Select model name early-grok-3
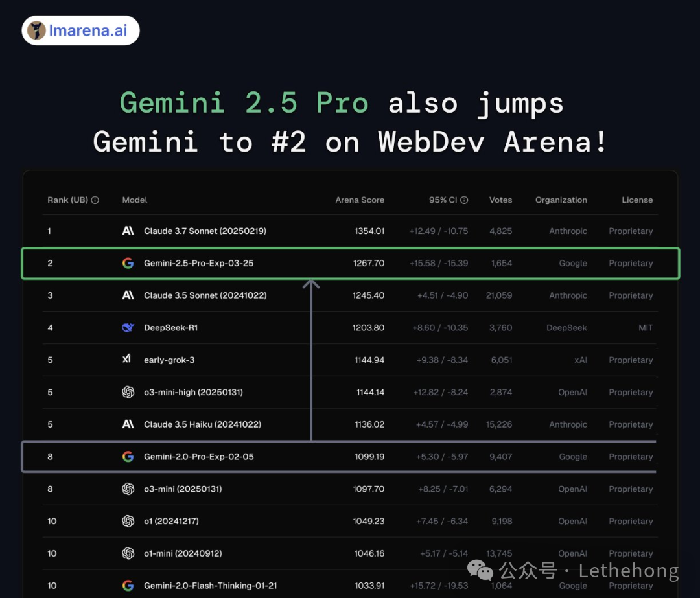 click(169, 360)
